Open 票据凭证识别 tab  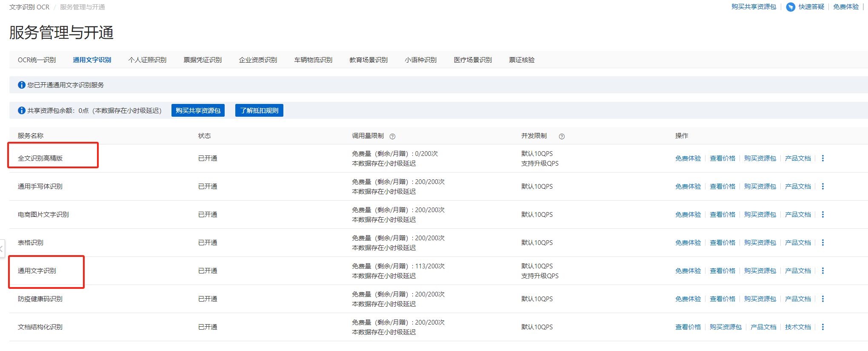(x=203, y=60)
